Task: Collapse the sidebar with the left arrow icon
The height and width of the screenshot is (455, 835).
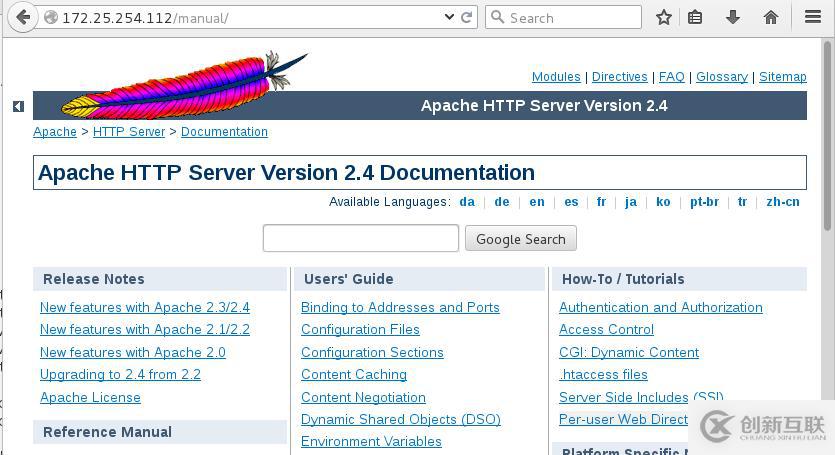Action: point(18,106)
